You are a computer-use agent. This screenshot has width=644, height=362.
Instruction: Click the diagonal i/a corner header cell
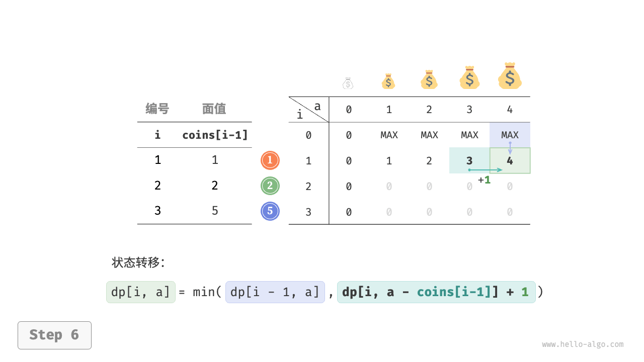click(309, 110)
